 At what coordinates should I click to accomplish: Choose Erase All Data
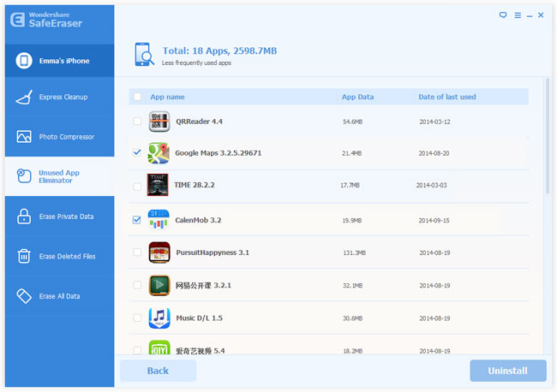tap(60, 296)
